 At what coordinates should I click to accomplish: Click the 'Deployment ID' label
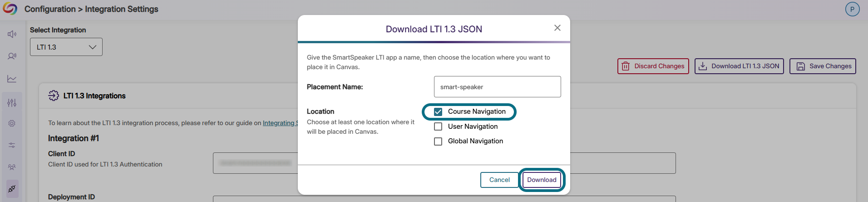pos(72,197)
